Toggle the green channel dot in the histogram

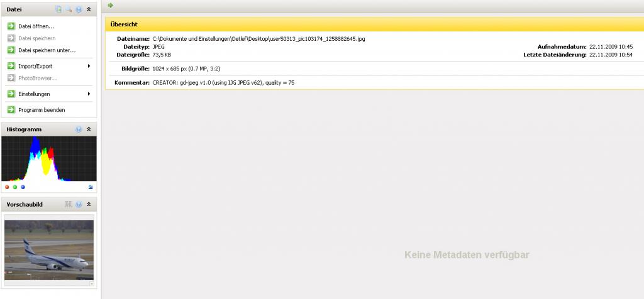pos(15,187)
